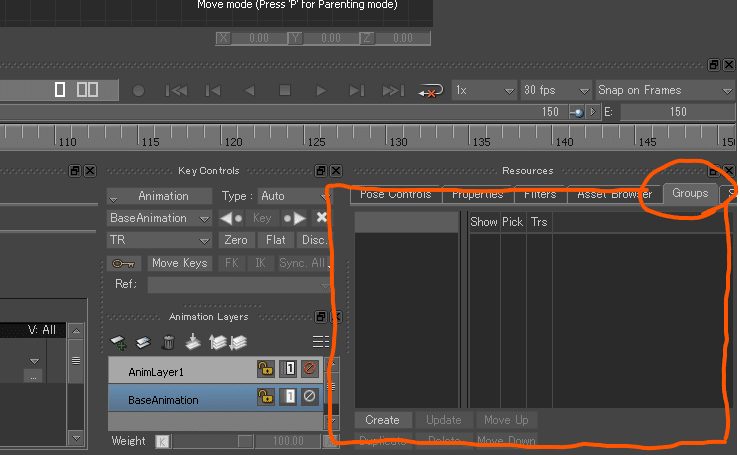The width and height of the screenshot is (740, 455).
Task: Open the Animation Layers list options icon
Action: (321, 341)
